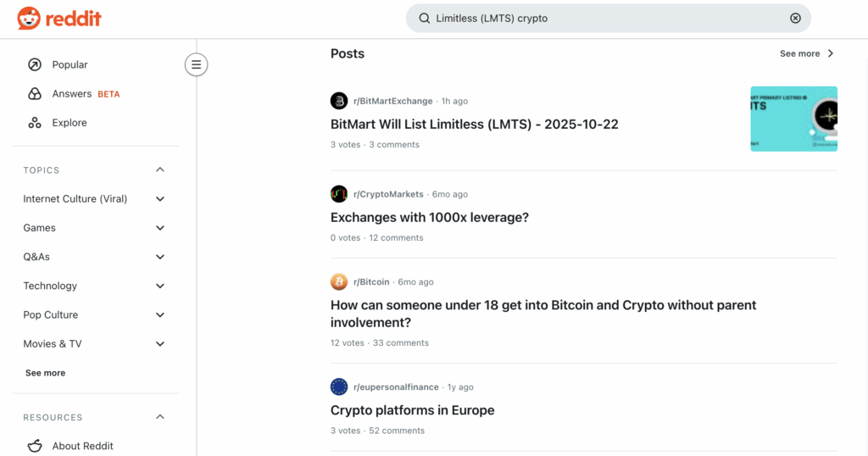
Task: Click the search magnifier icon
Action: (424, 18)
